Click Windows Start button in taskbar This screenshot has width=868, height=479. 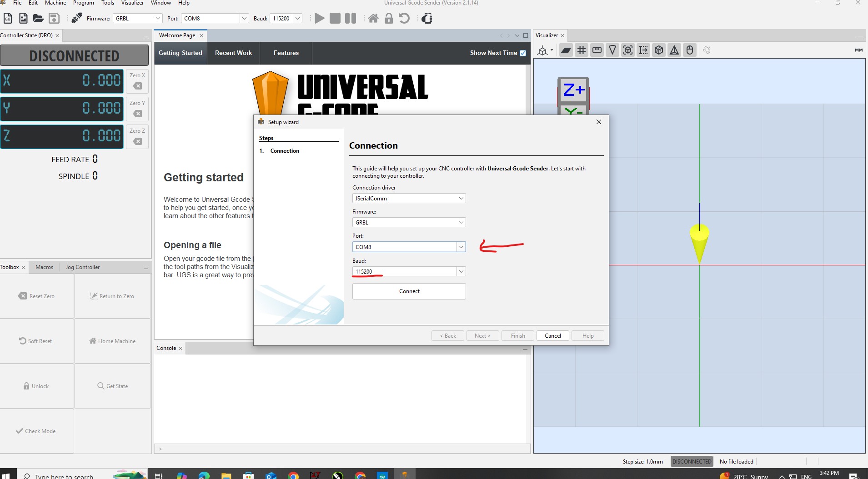click(6, 475)
